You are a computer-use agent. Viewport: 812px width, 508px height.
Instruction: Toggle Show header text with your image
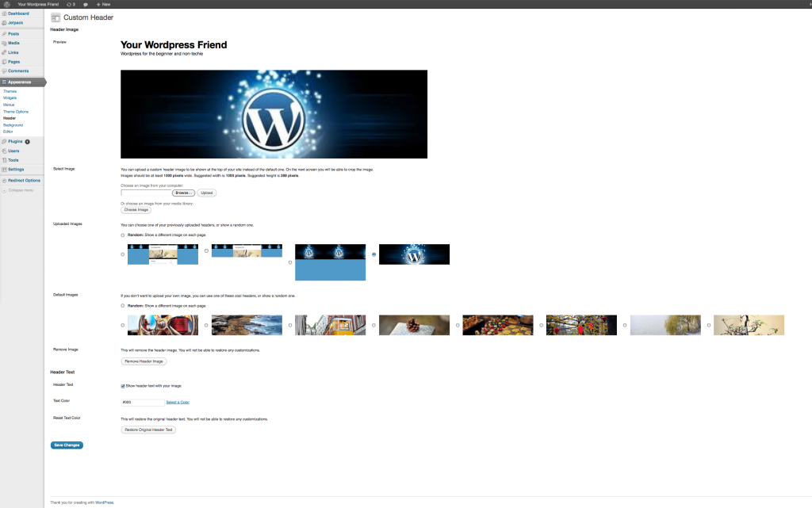(123, 386)
